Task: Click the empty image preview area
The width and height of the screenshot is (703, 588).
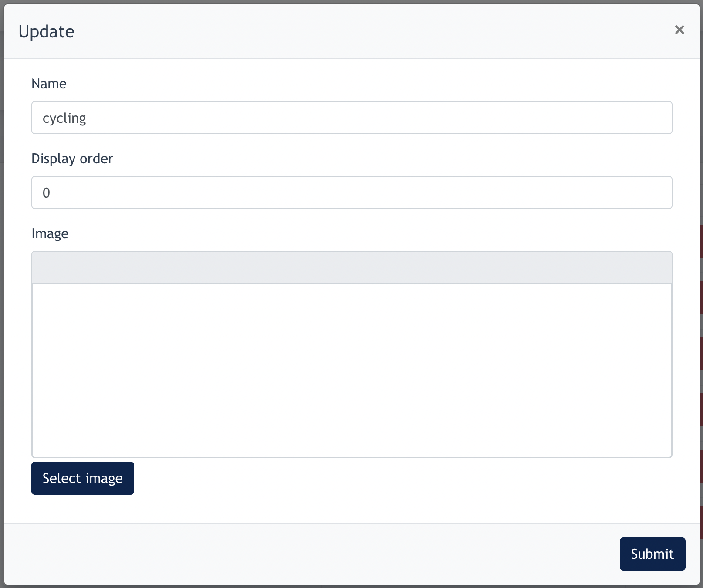Action: [352, 370]
